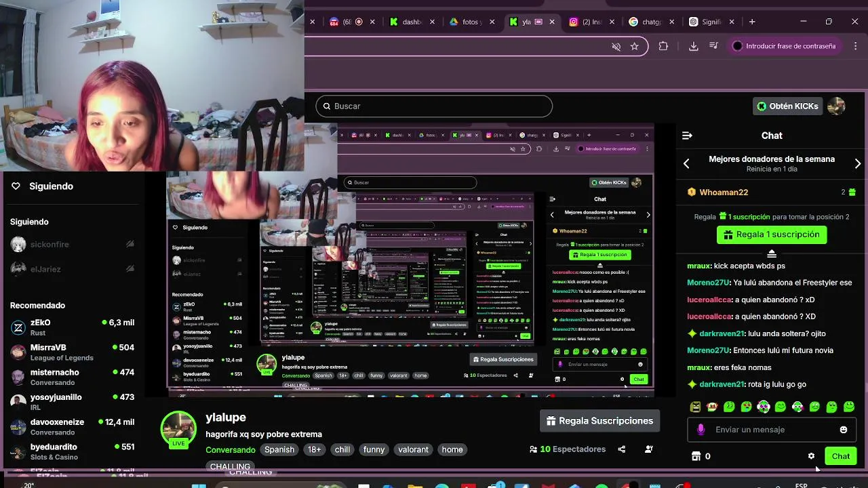Bookmark this page with the star icon

pyautogui.click(x=635, y=46)
